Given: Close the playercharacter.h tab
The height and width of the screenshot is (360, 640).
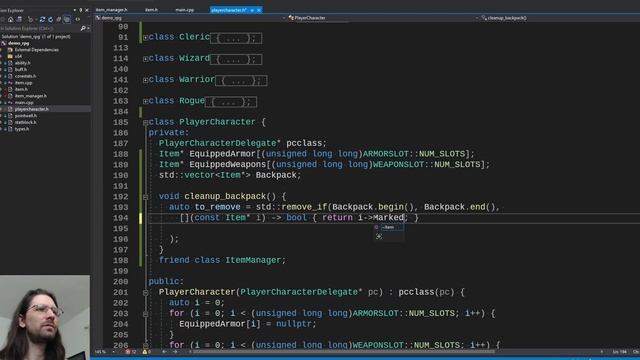Looking at the screenshot, I should pyautogui.click(x=259, y=10).
